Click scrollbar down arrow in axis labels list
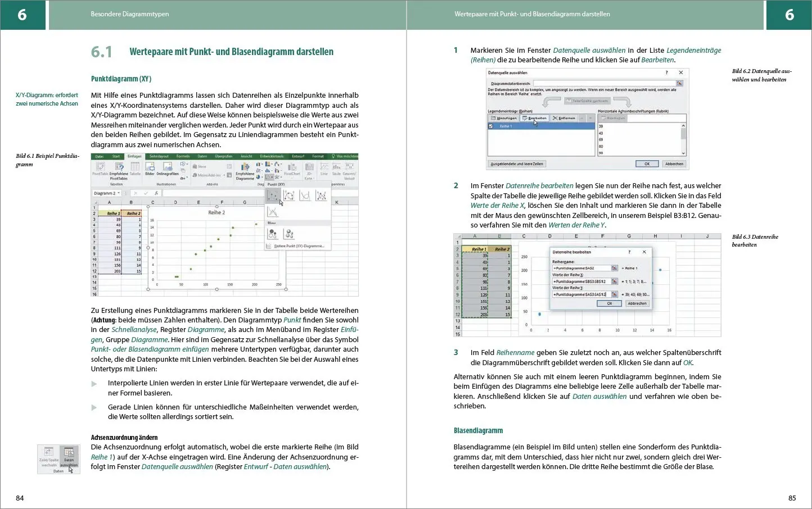This screenshot has height=509, width=812. [x=683, y=153]
